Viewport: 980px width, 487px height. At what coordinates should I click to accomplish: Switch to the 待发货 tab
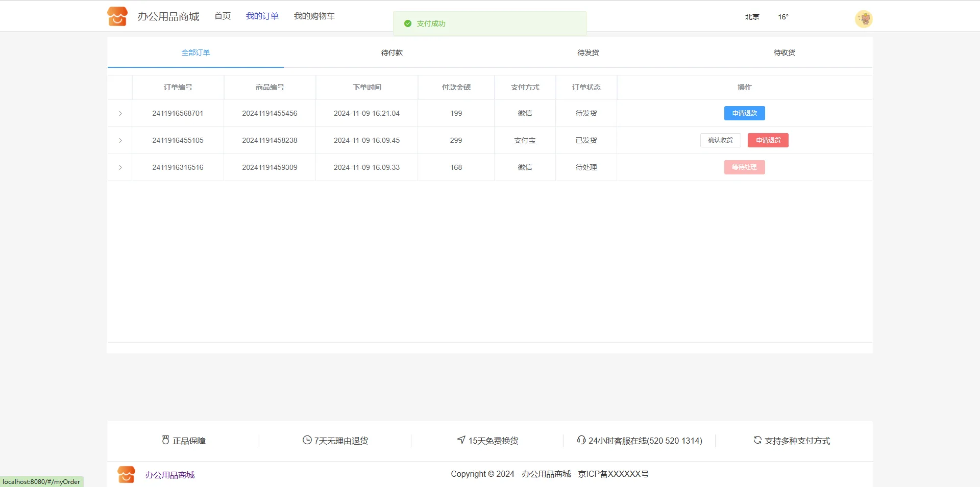[x=588, y=53]
